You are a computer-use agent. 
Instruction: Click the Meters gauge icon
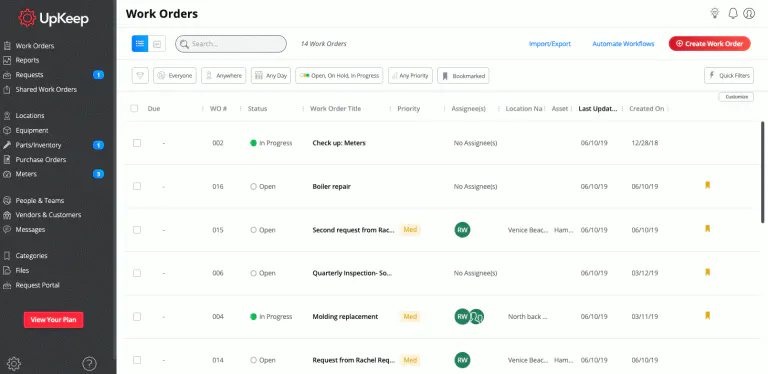point(7,174)
